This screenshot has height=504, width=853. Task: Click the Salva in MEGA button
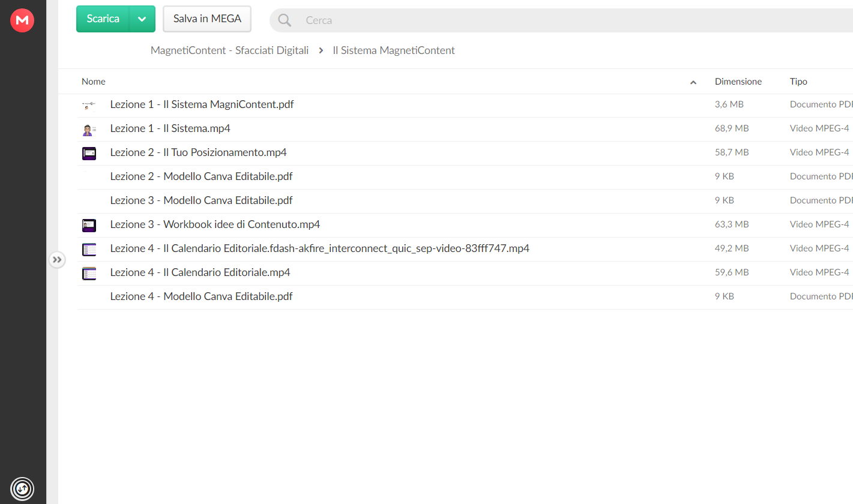pos(207,19)
